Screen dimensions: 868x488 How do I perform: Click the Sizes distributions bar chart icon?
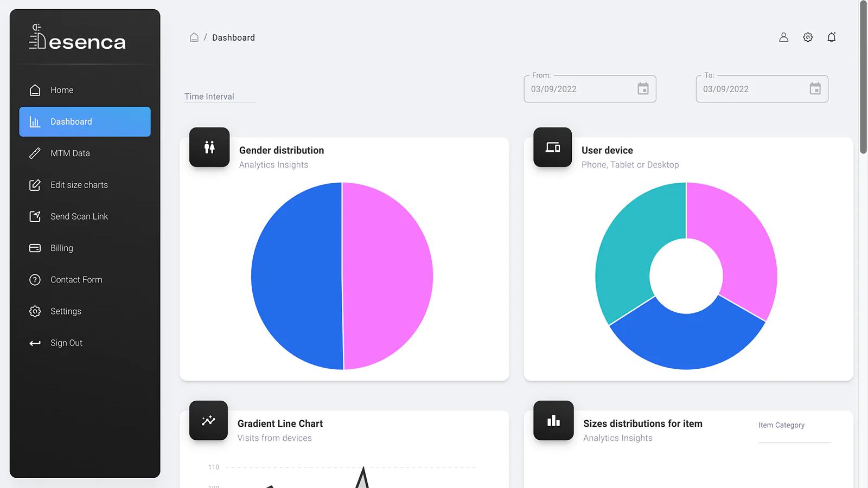point(553,420)
